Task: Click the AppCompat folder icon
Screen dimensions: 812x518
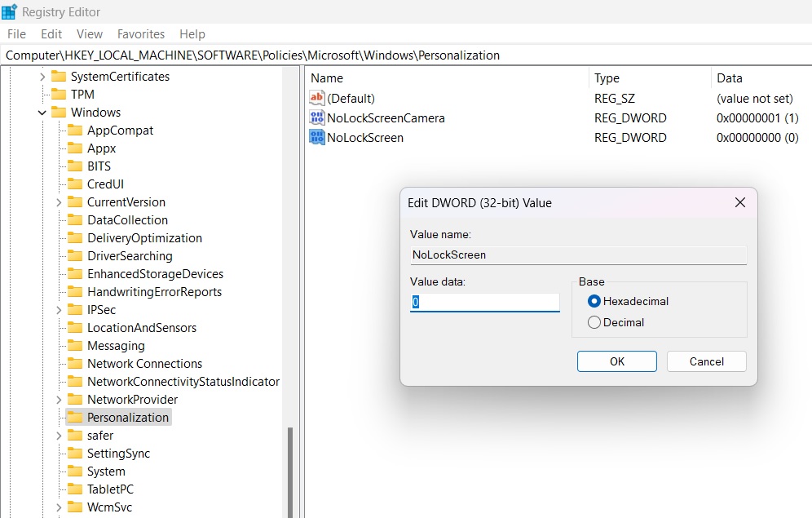Action: click(75, 130)
